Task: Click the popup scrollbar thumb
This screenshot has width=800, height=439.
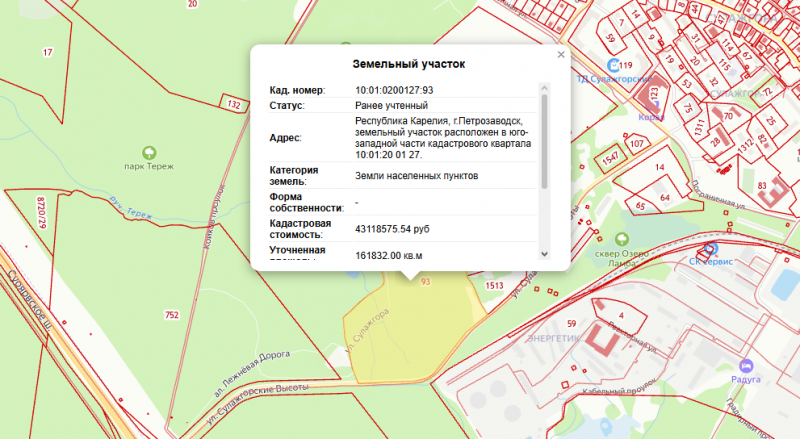Action: (544, 141)
